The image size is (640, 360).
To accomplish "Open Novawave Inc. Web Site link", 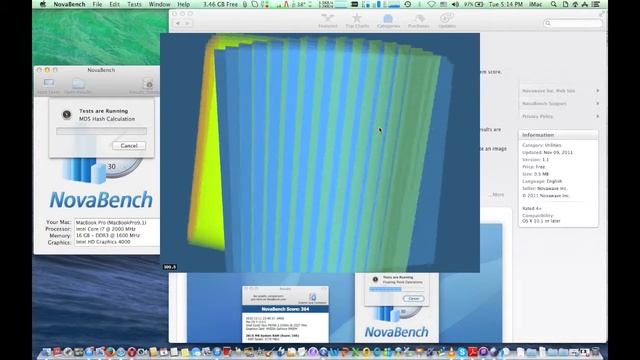I will (x=548, y=91).
